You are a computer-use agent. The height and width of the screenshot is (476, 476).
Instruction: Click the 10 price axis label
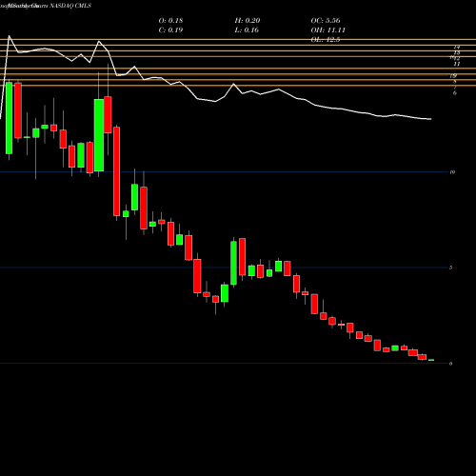pos(452,172)
